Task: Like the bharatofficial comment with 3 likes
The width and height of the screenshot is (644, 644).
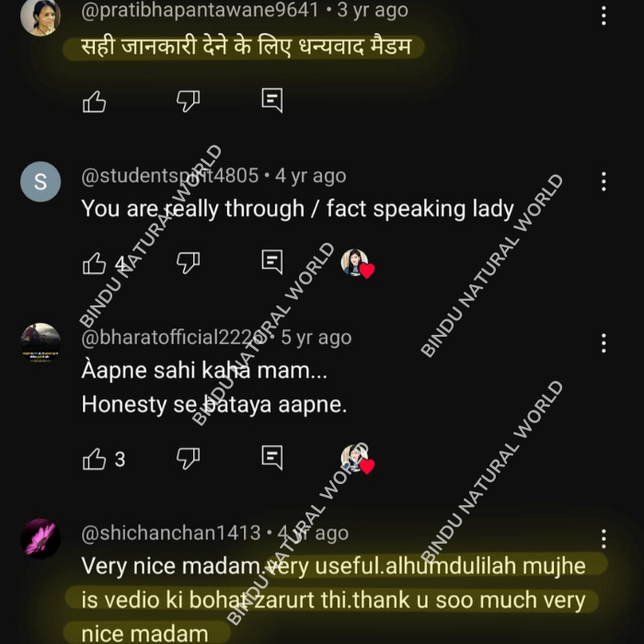Action: coord(94,459)
